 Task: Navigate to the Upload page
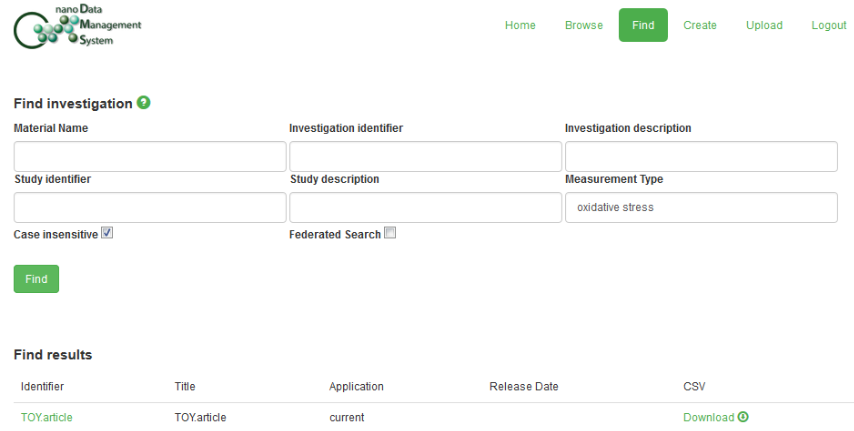coord(764,25)
